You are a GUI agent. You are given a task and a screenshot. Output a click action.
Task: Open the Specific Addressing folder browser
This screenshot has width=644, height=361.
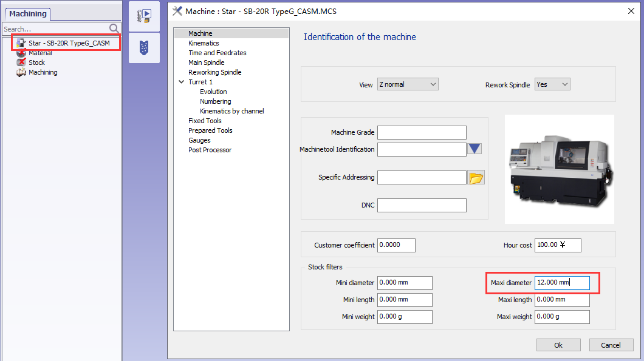pos(476,178)
